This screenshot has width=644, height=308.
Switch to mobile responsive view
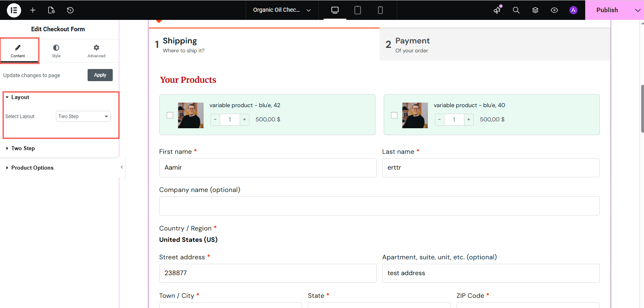[380, 10]
